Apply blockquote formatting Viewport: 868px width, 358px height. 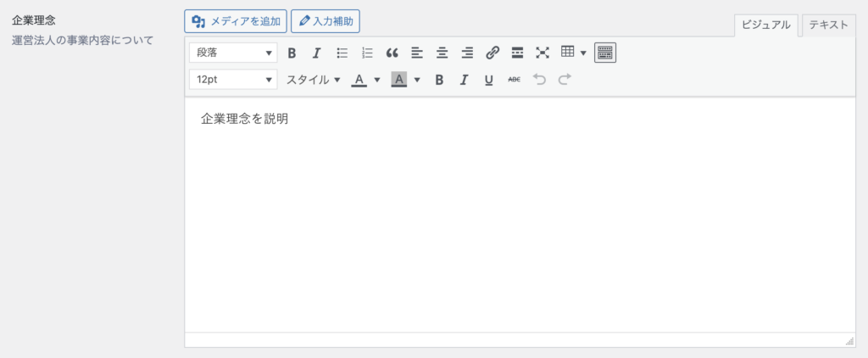pos(392,53)
